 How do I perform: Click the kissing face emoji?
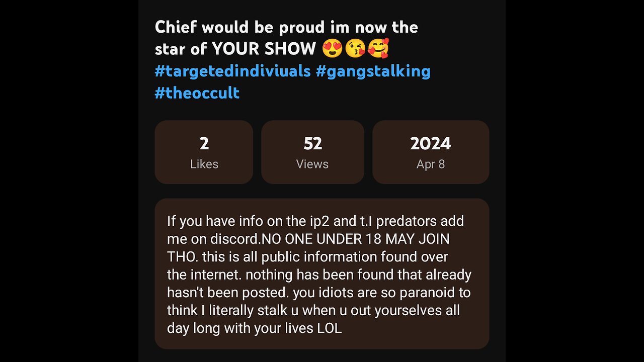(356, 49)
